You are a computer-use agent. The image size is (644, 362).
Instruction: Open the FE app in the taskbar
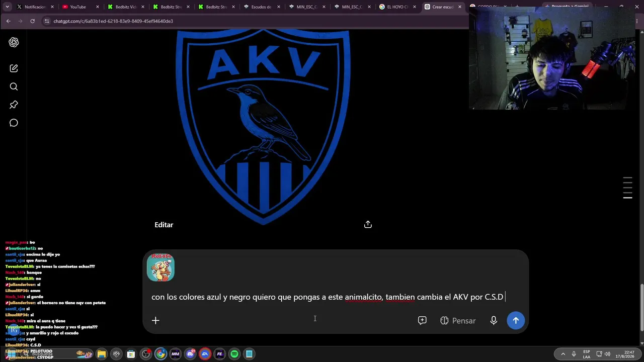click(219, 354)
